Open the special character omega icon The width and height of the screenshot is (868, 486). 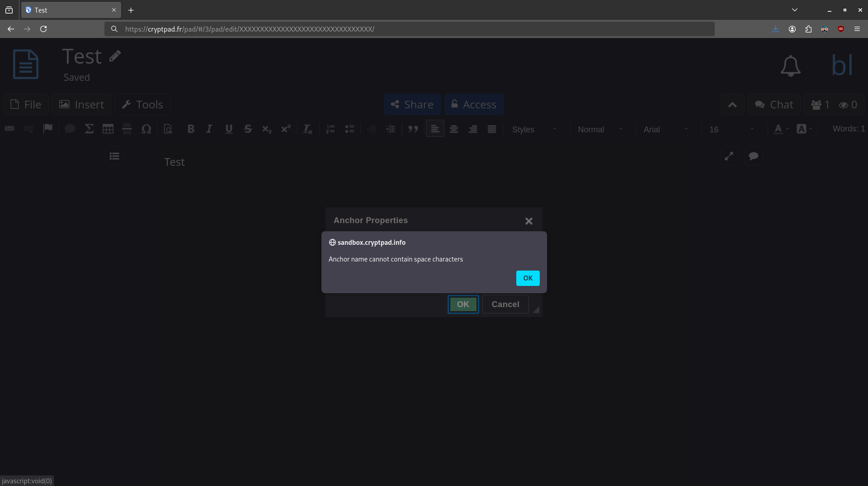pyautogui.click(x=146, y=129)
